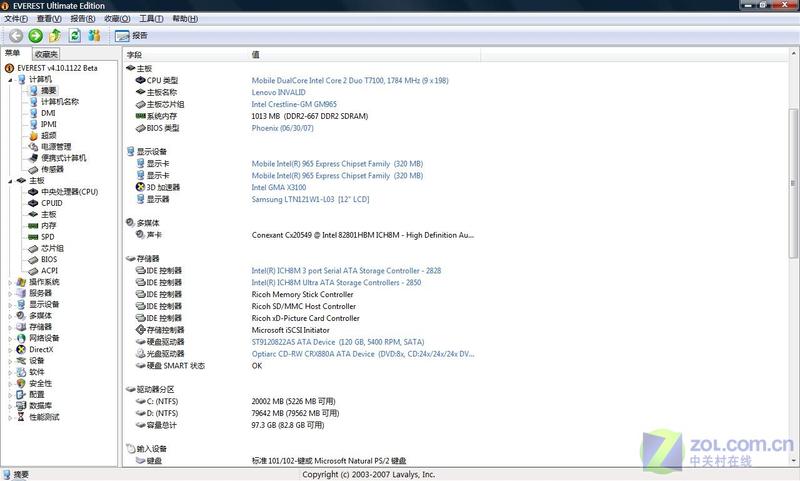Click the 性能测试 hourglass icon
This screenshot has width=800, height=481.
(21, 417)
